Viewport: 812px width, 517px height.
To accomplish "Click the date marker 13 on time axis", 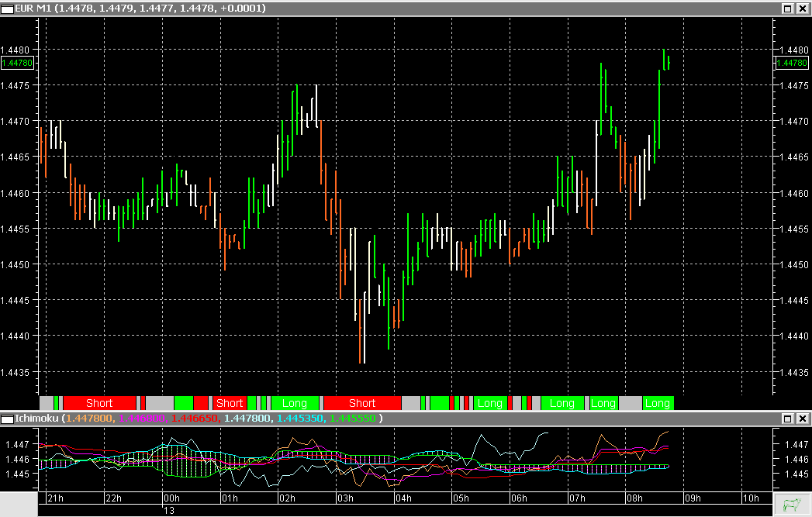I will pyautogui.click(x=168, y=511).
